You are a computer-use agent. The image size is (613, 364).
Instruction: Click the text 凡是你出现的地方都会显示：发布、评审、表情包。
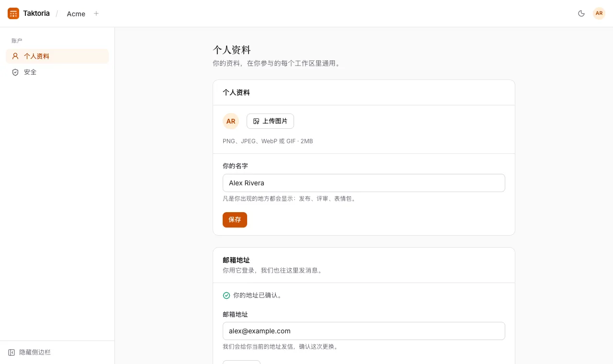pos(290,198)
